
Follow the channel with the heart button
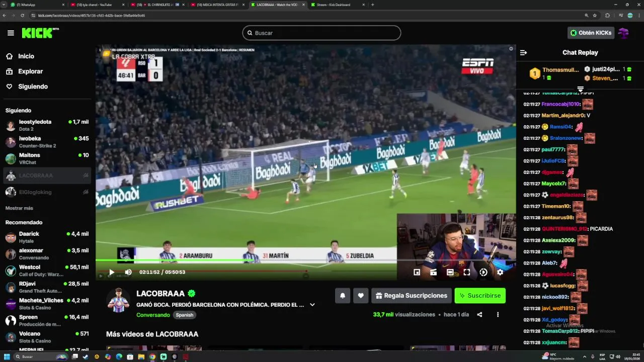(x=361, y=296)
